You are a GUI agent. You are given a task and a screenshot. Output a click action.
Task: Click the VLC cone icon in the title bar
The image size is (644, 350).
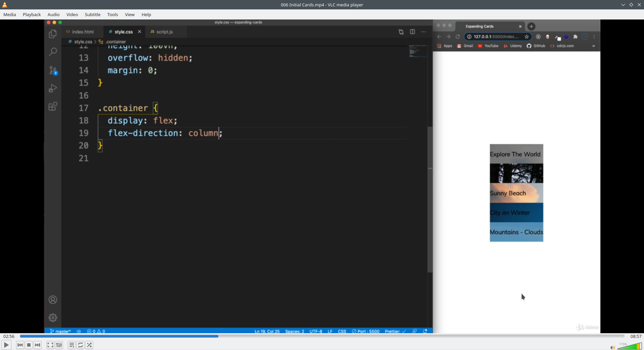point(5,5)
